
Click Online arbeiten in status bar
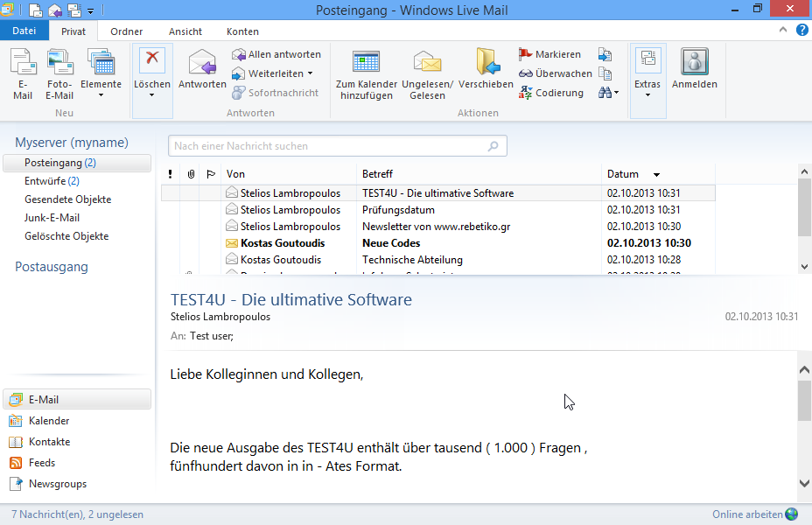coord(747,514)
